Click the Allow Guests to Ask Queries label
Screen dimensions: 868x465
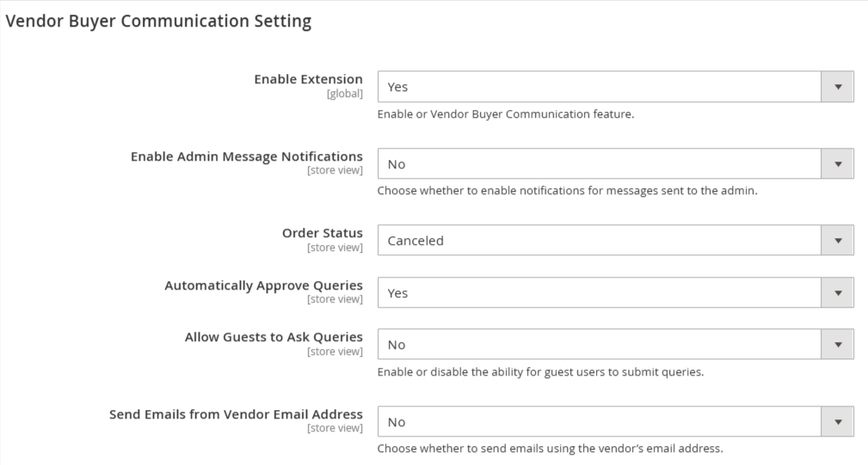pyautogui.click(x=274, y=337)
